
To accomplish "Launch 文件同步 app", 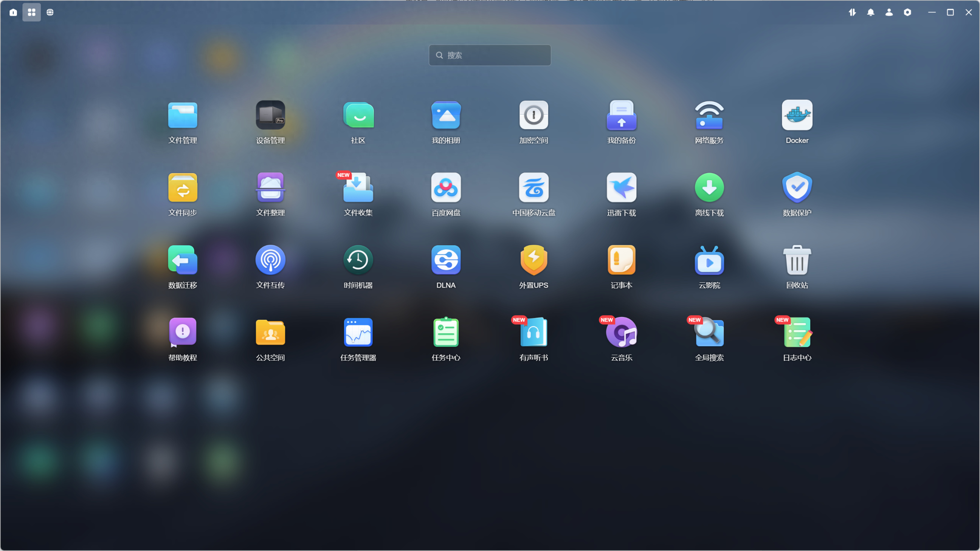I will 183,187.
